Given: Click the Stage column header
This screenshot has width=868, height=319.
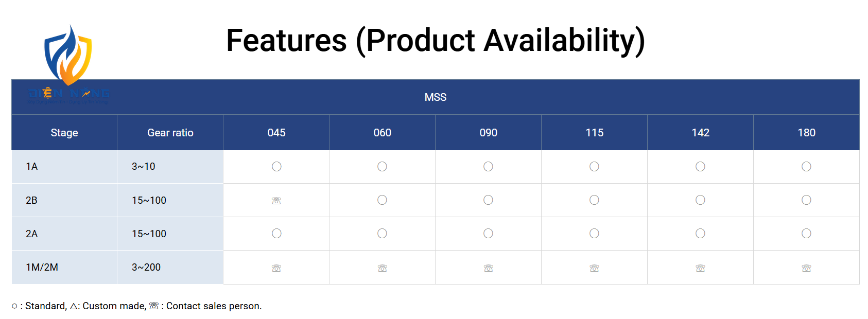Looking at the screenshot, I should 64,132.
